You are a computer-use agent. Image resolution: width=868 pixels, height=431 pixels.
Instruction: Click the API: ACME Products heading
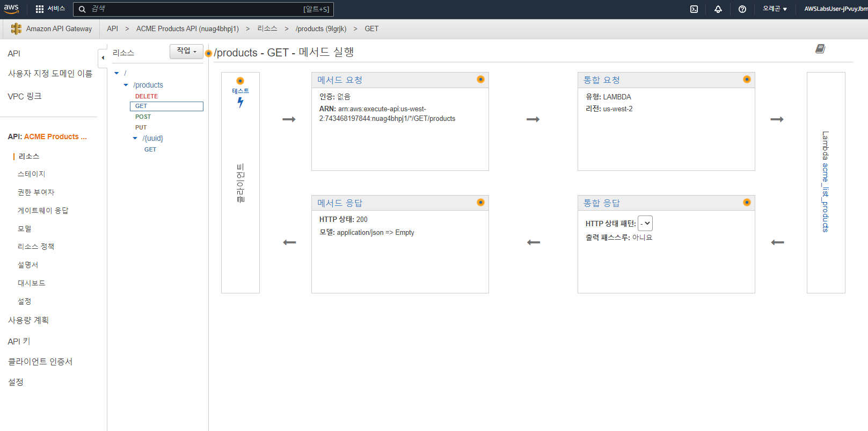tap(47, 137)
